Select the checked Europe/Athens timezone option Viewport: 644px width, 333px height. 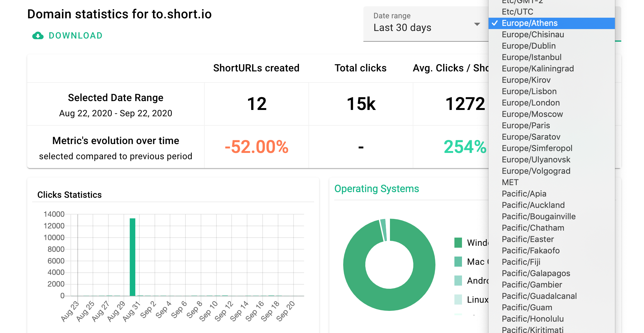coord(529,23)
